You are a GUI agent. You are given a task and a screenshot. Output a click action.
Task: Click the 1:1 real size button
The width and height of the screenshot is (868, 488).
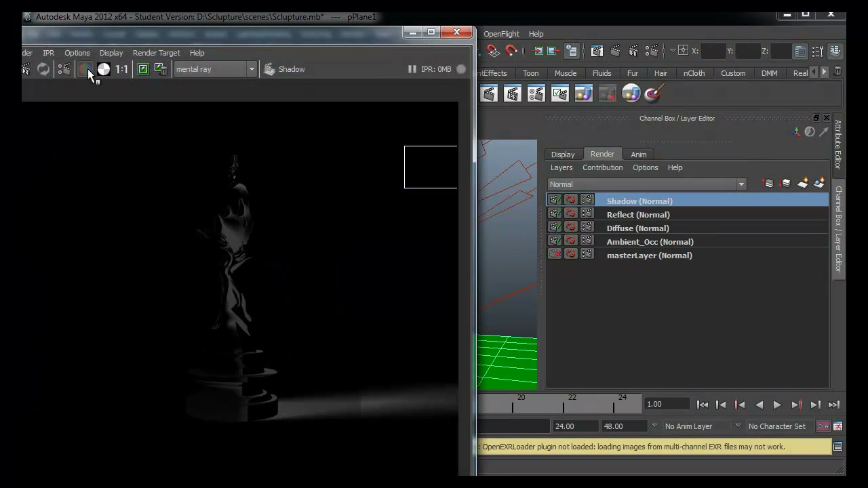[121, 69]
